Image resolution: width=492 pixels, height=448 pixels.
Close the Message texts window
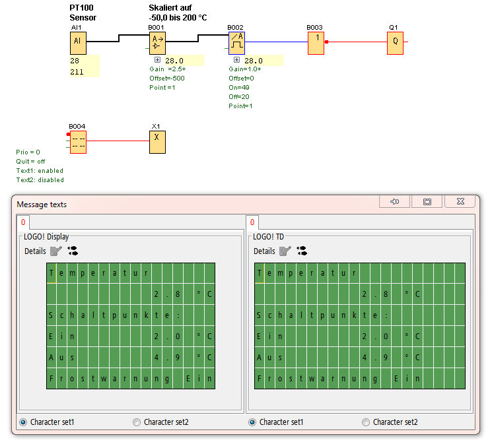coord(460,202)
